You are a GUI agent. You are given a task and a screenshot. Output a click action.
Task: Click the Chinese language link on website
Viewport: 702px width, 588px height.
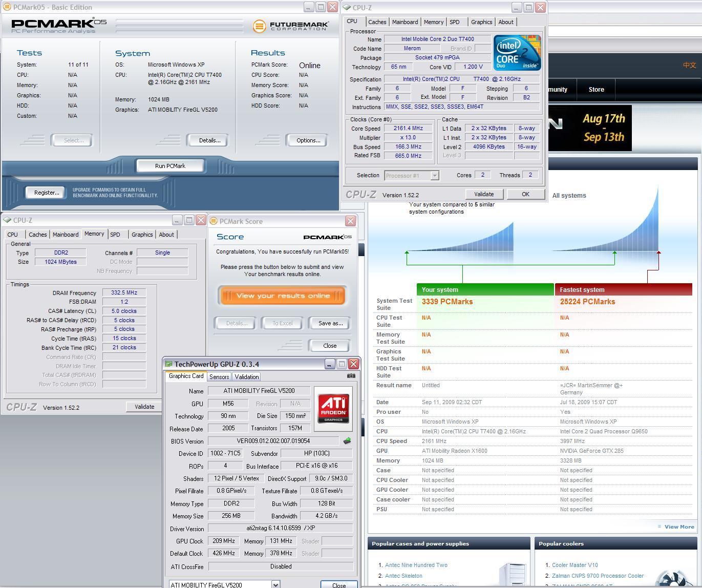689,65
